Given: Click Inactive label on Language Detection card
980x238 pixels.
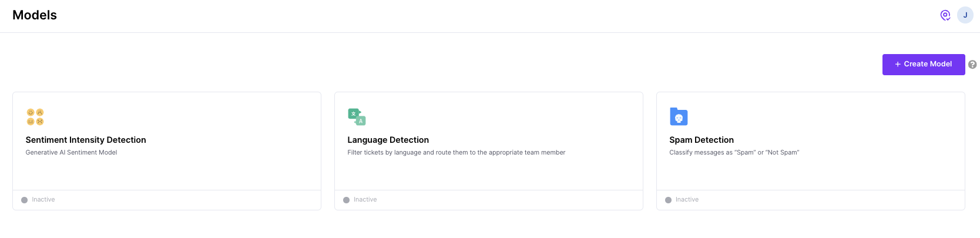Looking at the screenshot, I should click(x=365, y=200).
